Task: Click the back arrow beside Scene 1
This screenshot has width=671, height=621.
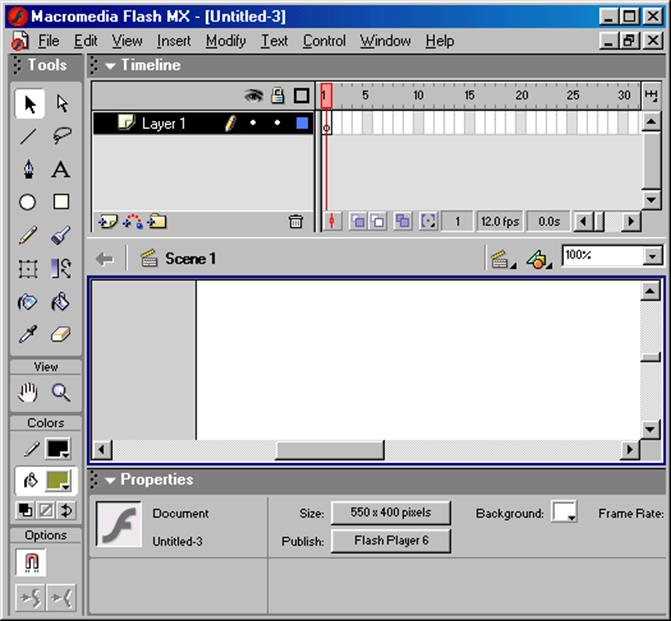Action: [105, 259]
